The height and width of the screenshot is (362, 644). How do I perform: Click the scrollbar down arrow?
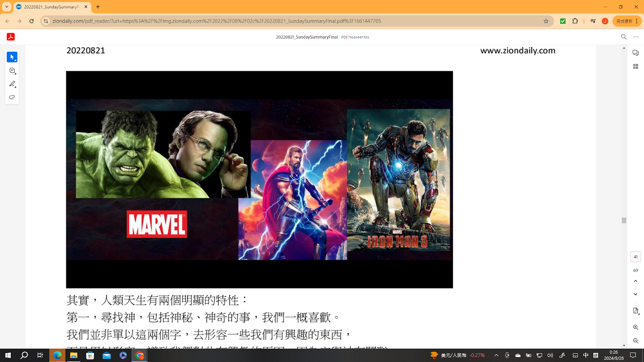tap(624, 346)
